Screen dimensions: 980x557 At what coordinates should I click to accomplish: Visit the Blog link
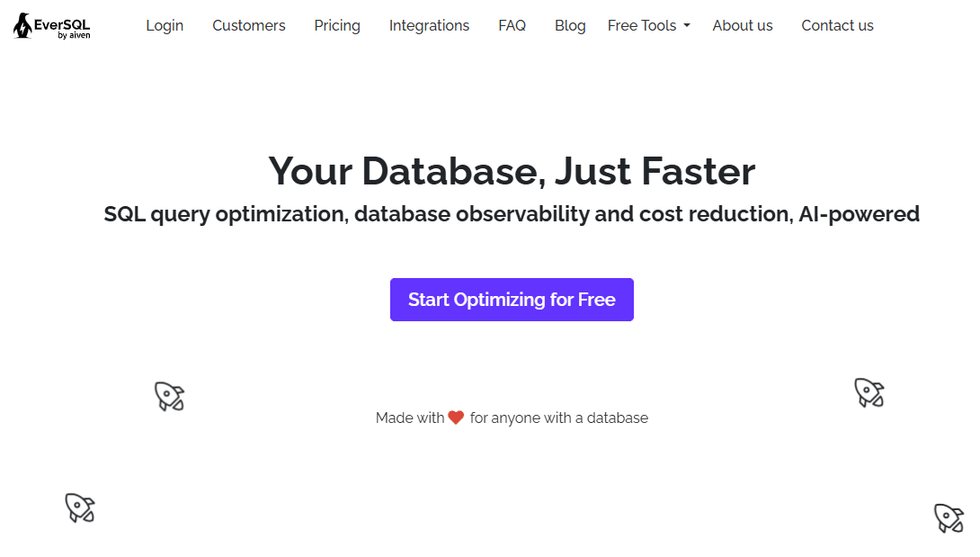click(x=570, y=26)
